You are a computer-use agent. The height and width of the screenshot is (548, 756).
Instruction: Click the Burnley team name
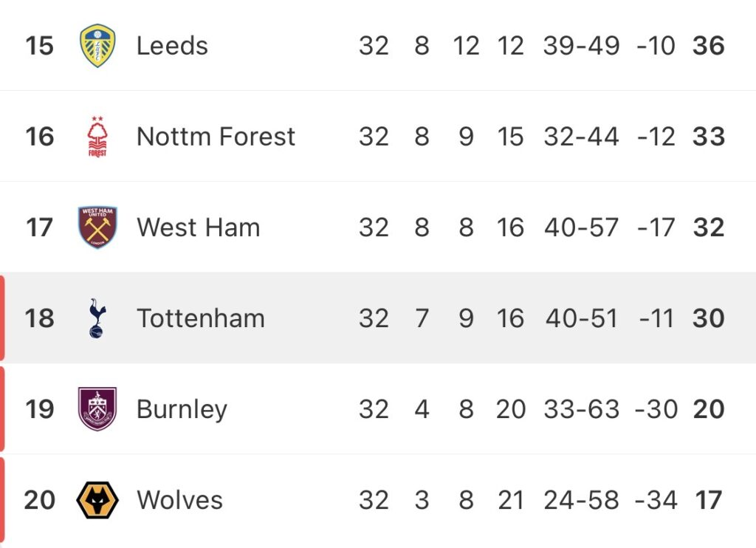coord(182,409)
